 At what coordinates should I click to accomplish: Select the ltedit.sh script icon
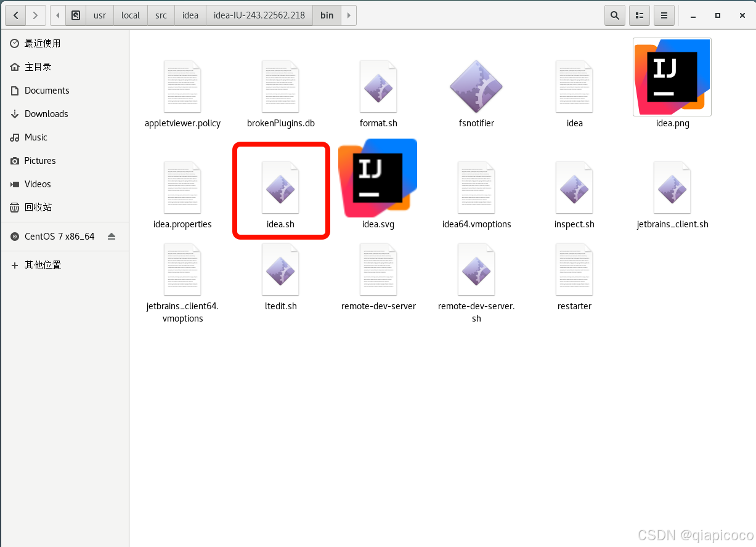[x=280, y=269]
